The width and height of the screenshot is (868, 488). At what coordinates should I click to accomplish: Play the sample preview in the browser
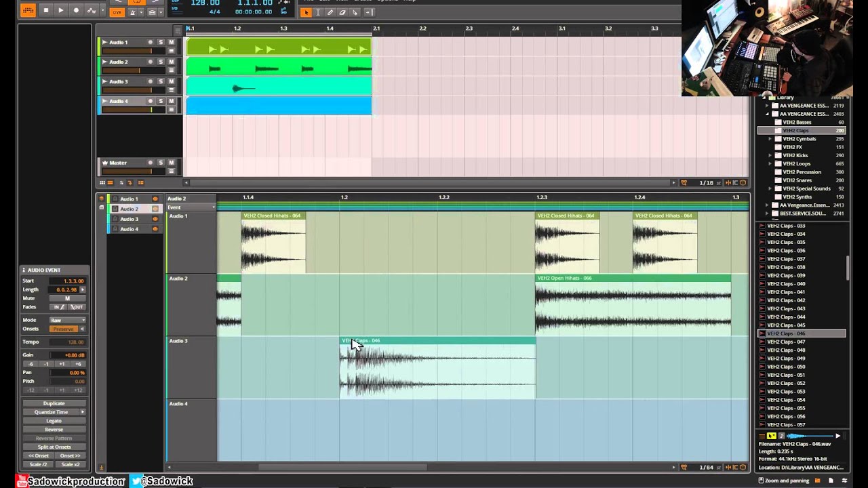(x=837, y=436)
